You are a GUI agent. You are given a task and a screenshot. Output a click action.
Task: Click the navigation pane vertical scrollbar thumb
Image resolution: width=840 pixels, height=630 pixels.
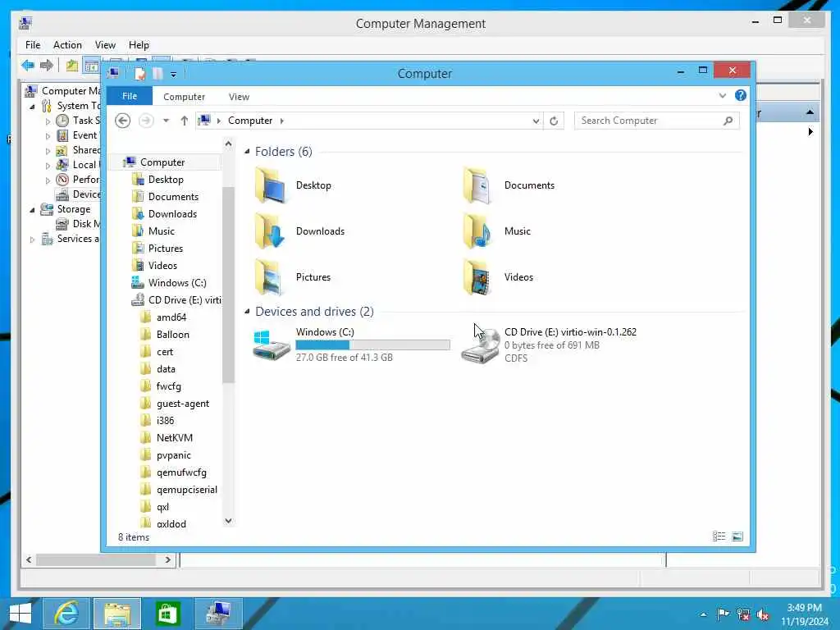(228, 285)
